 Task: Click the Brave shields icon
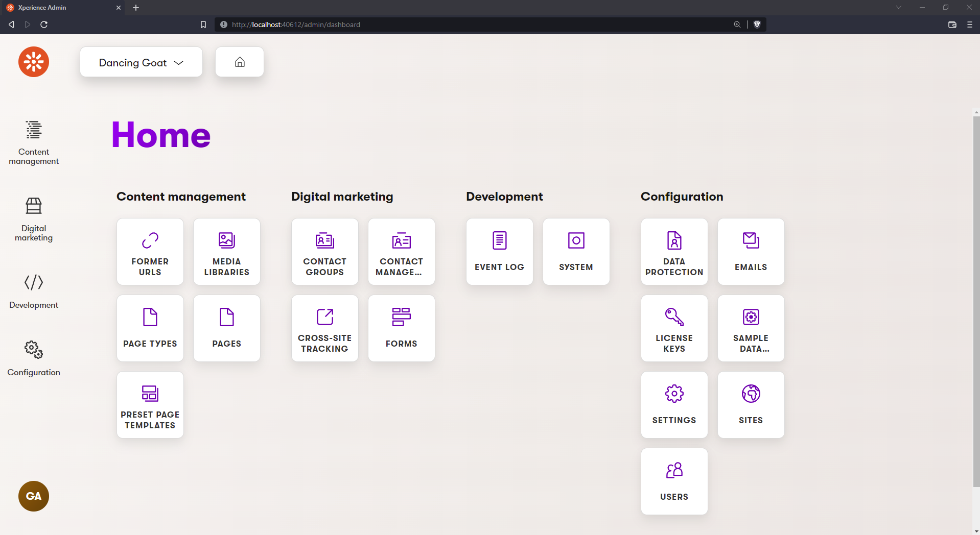pyautogui.click(x=757, y=25)
